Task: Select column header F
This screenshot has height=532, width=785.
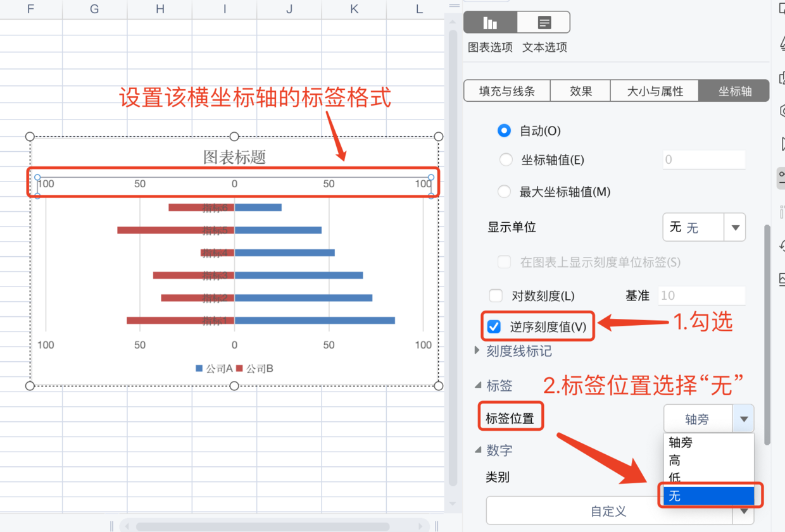Action: [31, 9]
